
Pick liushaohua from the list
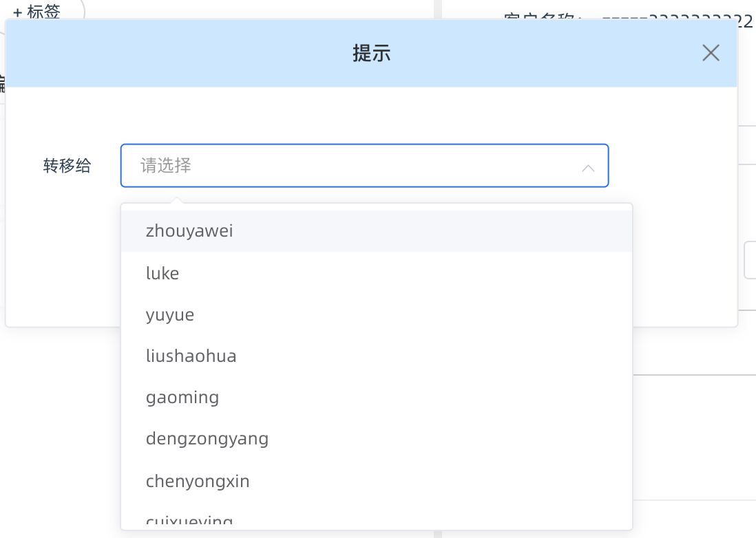pos(191,356)
